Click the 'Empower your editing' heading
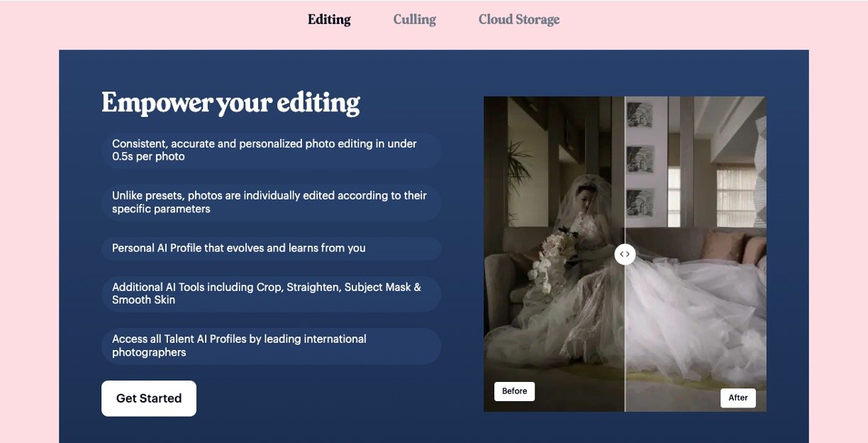This screenshot has height=443, width=868. tap(230, 103)
